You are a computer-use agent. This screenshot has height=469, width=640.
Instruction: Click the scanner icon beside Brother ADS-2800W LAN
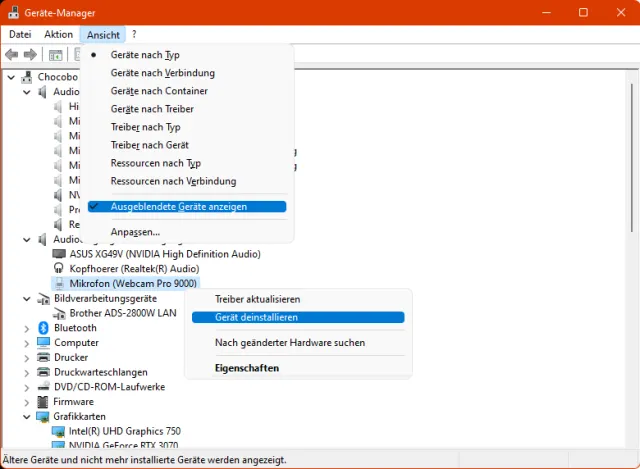(x=59, y=313)
